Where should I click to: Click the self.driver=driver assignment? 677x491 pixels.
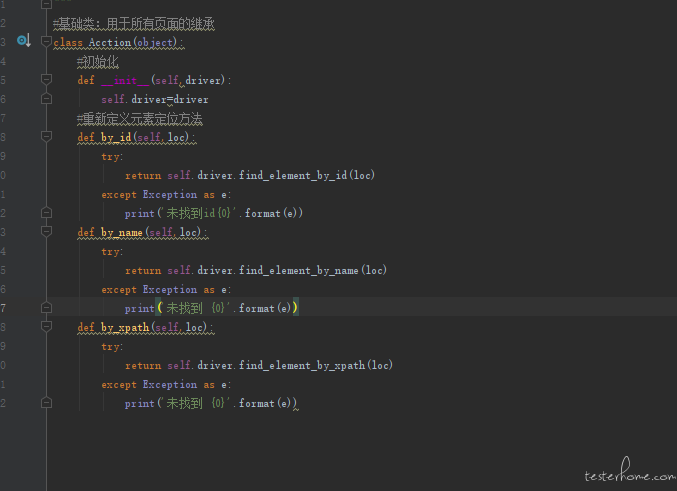tap(155, 99)
